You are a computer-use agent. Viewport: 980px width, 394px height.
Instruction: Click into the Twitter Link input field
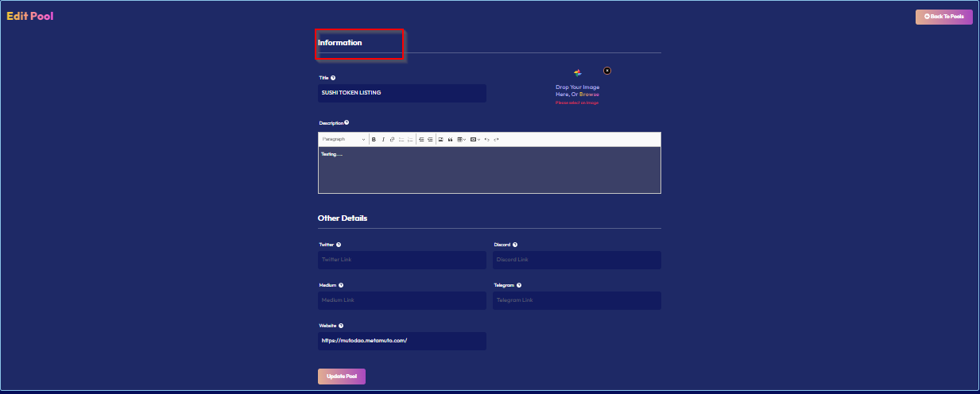coord(401,260)
